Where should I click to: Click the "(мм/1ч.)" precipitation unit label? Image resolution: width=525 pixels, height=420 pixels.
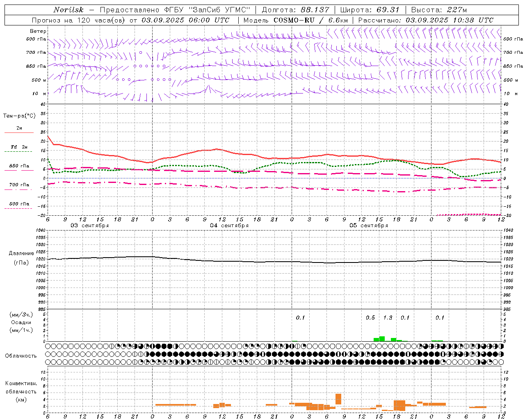(x=21, y=330)
